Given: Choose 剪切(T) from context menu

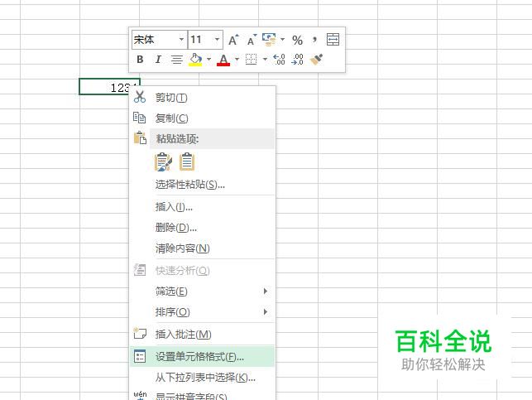Looking at the screenshot, I should click(202, 98).
